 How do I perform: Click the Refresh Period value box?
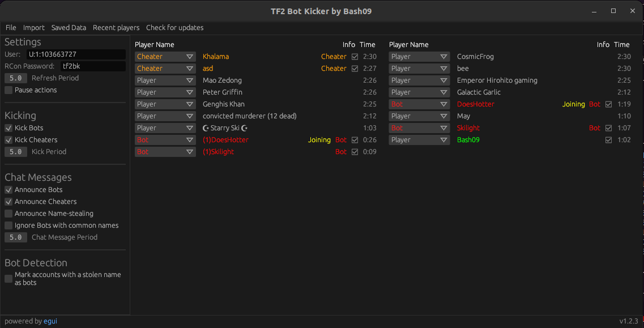tap(16, 78)
